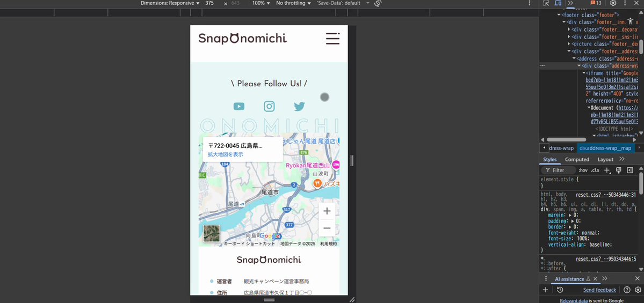Viewport: 644px width, 303px height.
Task: Expand the margin shorthand property
Action: 570,215
